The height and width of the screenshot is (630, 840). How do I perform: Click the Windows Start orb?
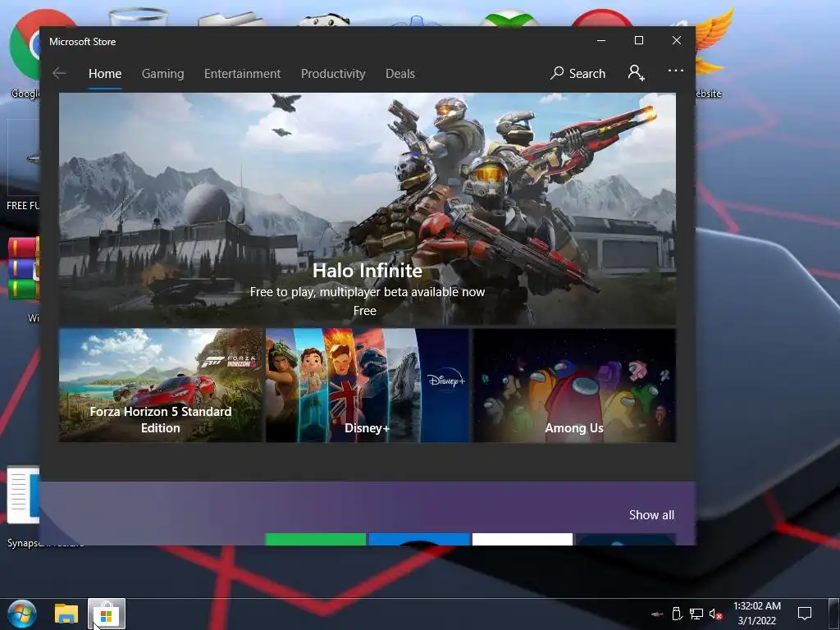pos(22,614)
